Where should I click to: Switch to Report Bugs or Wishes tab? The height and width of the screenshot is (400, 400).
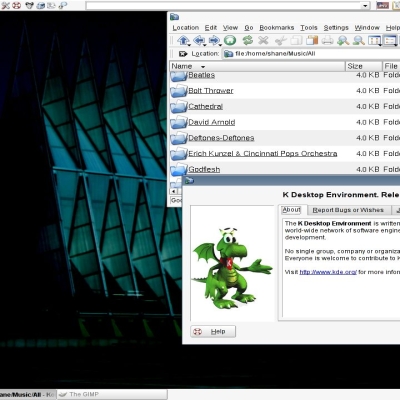pos(348,210)
